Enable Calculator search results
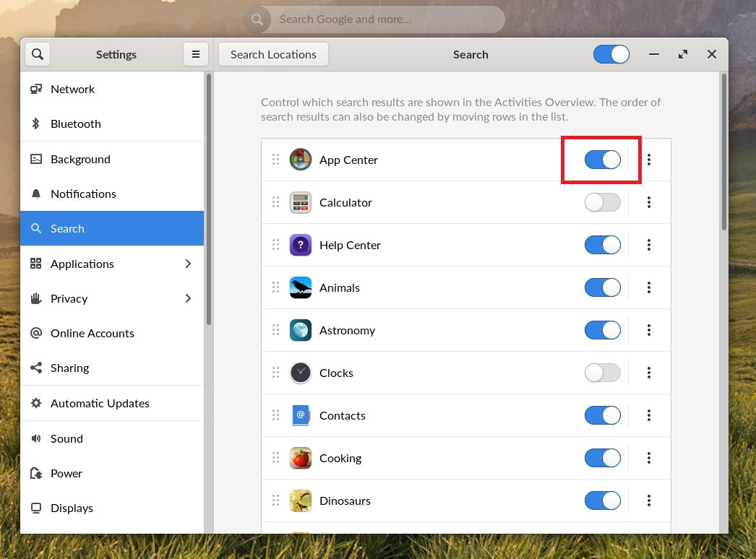 (603, 202)
